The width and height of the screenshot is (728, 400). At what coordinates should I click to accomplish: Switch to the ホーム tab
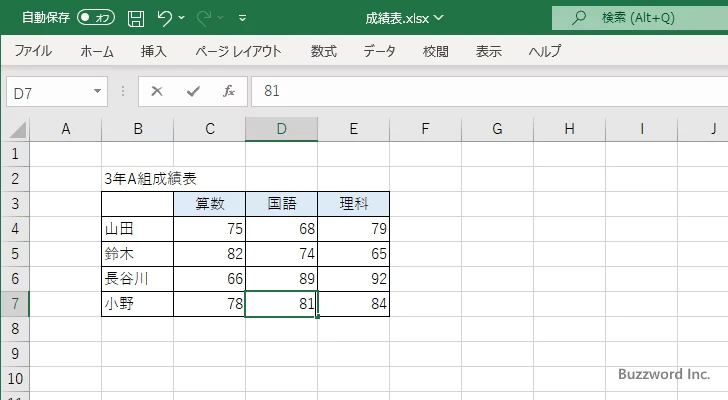pyautogui.click(x=97, y=51)
